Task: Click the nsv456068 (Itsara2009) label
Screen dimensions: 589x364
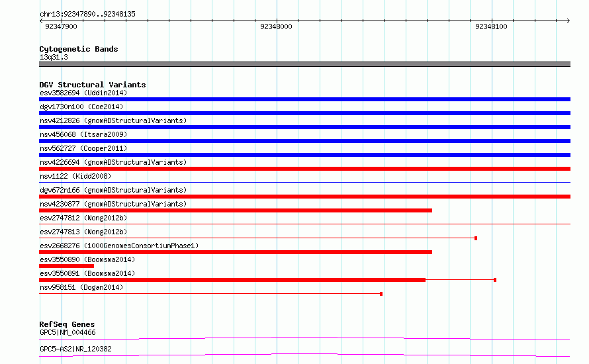Action: pos(83,134)
